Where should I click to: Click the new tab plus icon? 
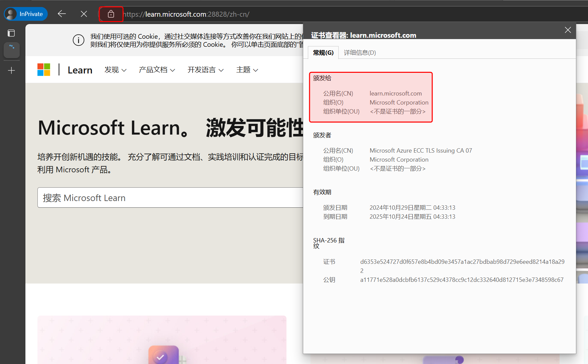click(11, 70)
